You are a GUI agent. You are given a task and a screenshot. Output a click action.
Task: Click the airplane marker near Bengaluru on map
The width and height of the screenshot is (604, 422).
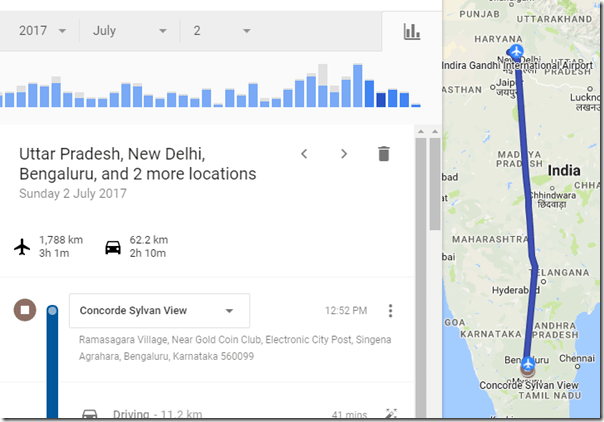(x=527, y=366)
